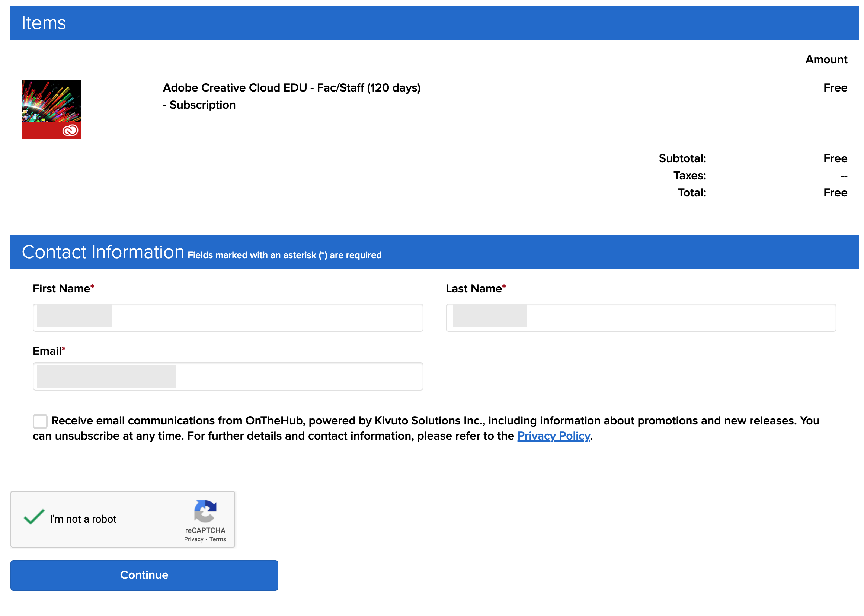Viewport: 864px width, 616px height.
Task: Enable OnTheHub email communications checkbox
Action: [40, 421]
